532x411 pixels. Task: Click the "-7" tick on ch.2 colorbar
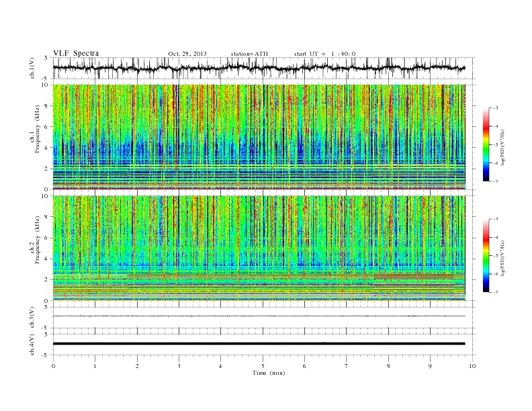point(496,292)
